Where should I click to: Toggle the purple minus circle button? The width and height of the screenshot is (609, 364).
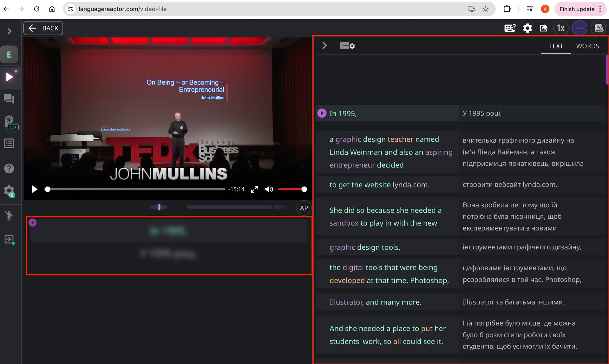580,28
